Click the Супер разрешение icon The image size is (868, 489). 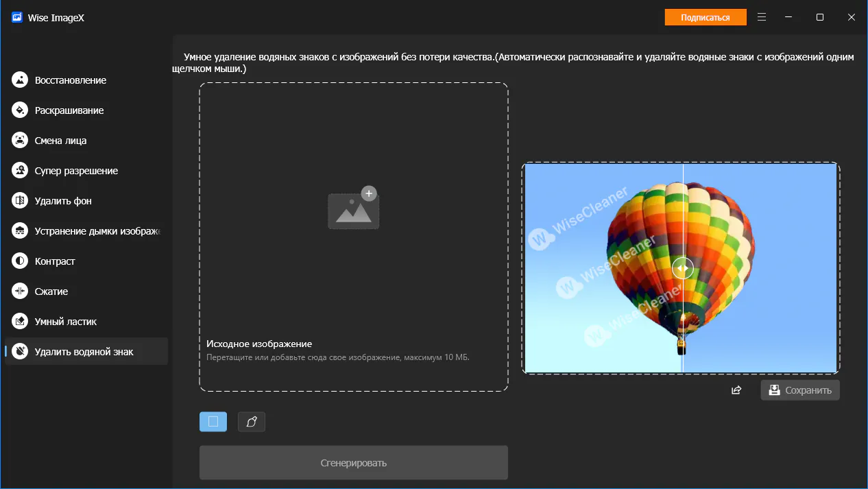pos(21,171)
